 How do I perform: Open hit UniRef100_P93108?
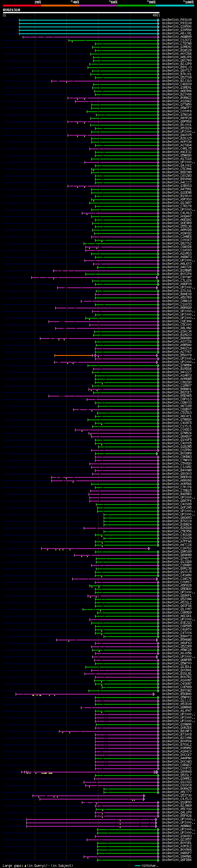pos(177,23)
